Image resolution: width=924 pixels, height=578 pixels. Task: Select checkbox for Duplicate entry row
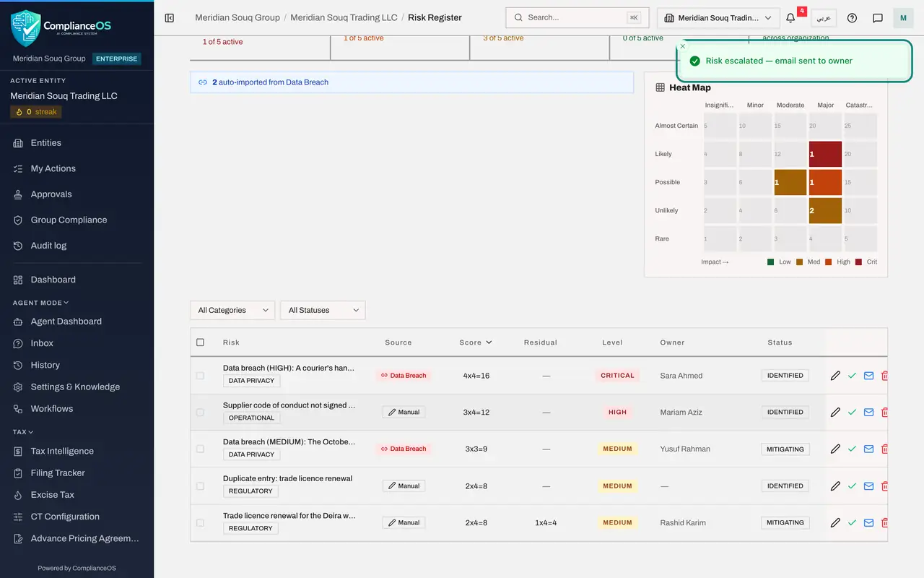point(200,486)
